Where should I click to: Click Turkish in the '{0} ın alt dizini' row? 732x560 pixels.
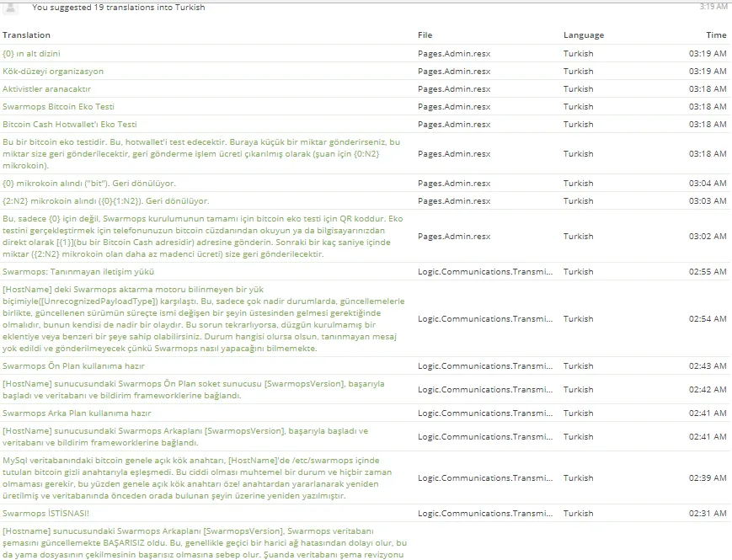pos(579,54)
